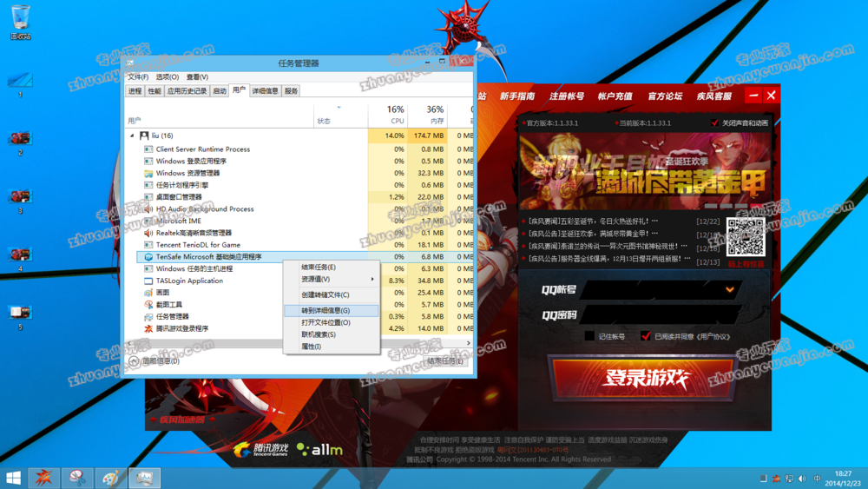Screen dimensions: 868x489
Task: Click volume speaker tray icon
Action: pos(802,479)
